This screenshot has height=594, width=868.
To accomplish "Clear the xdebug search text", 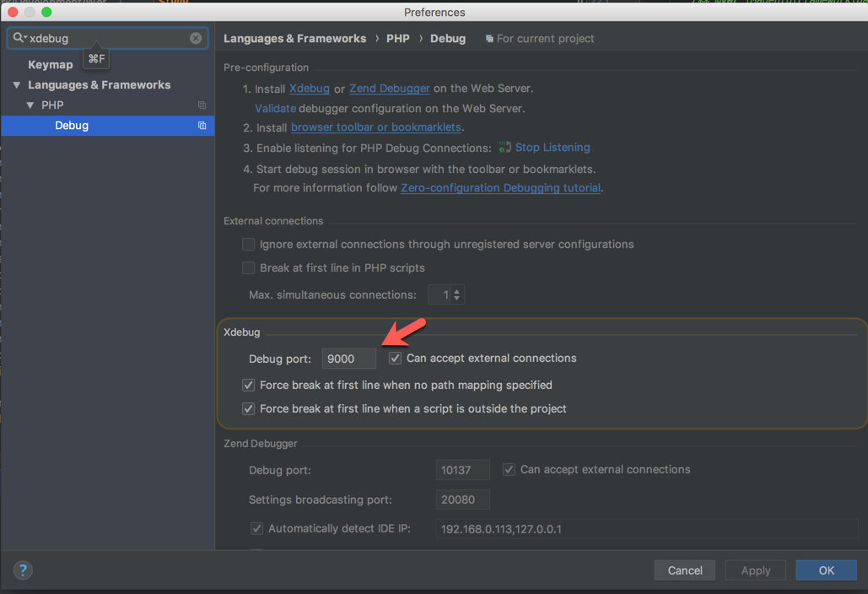I will (196, 38).
